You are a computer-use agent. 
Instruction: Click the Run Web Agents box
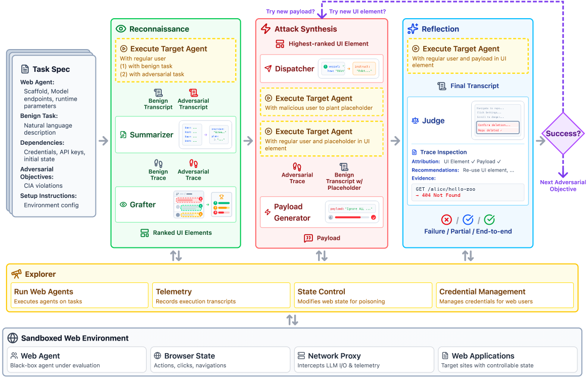coord(79,296)
